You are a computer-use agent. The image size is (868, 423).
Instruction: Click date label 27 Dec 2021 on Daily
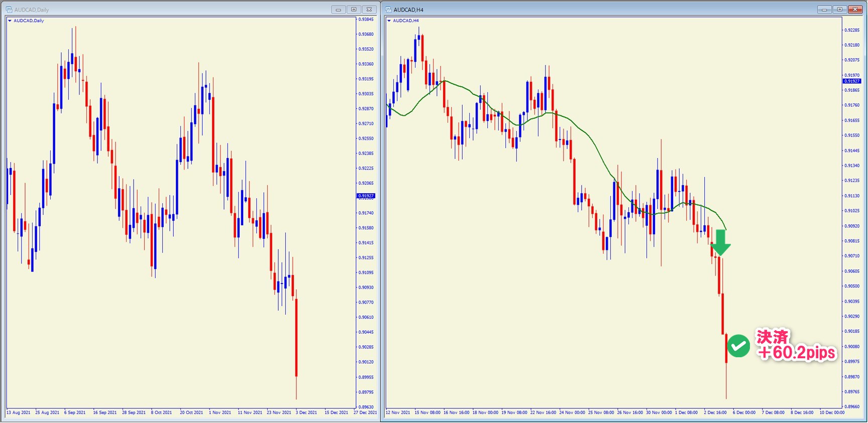[x=365, y=412]
